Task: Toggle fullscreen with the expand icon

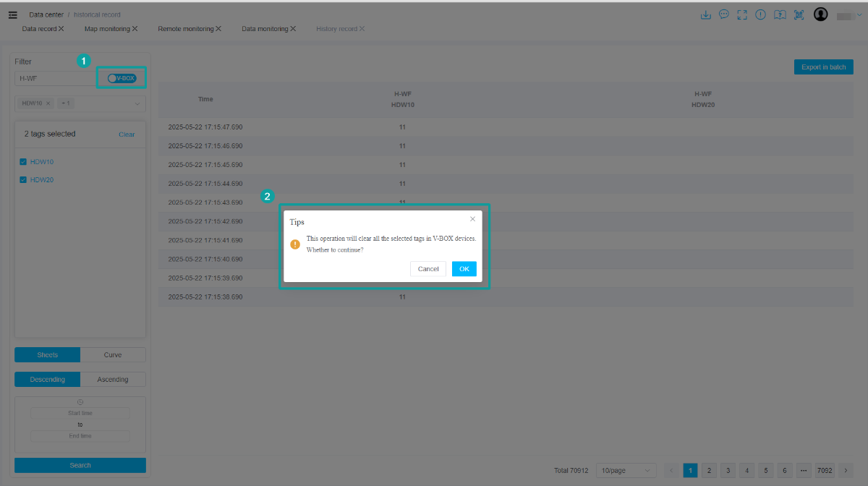Action: (742, 14)
